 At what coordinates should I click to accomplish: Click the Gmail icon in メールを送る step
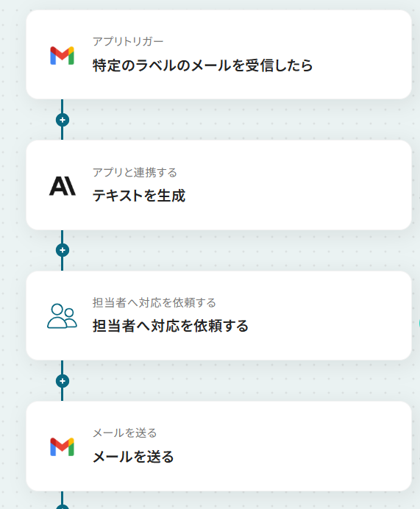(x=62, y=446)
